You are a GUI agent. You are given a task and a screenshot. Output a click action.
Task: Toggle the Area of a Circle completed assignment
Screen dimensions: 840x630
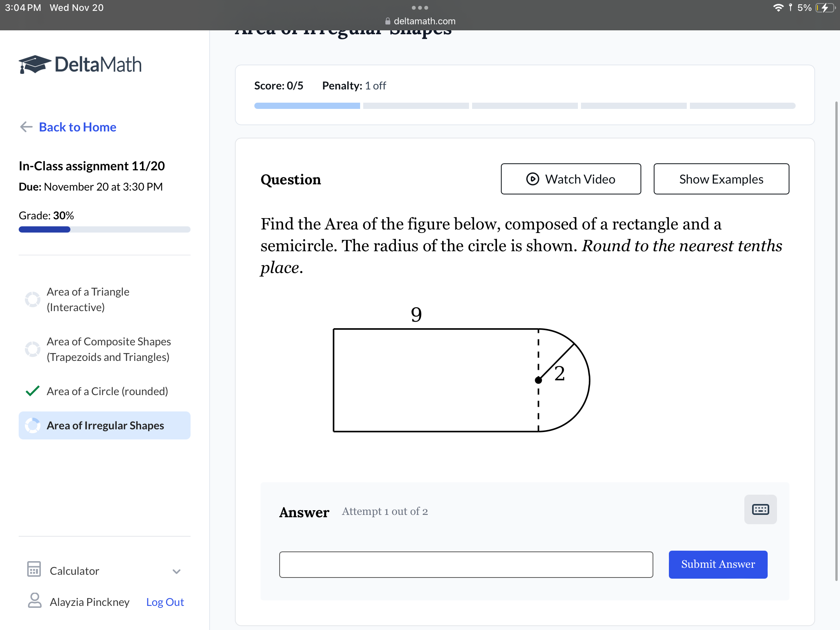[x=107, y=390]
